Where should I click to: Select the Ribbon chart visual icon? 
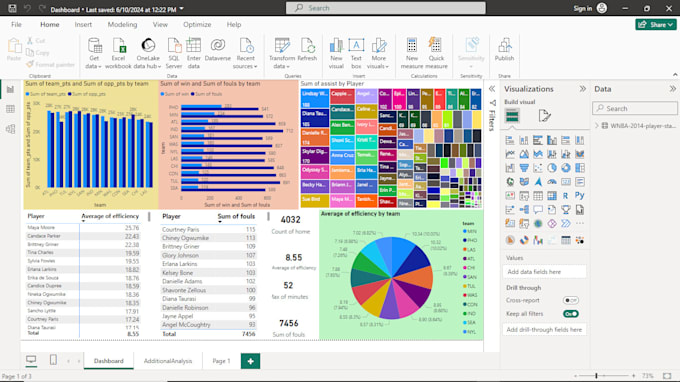[579, 154]
